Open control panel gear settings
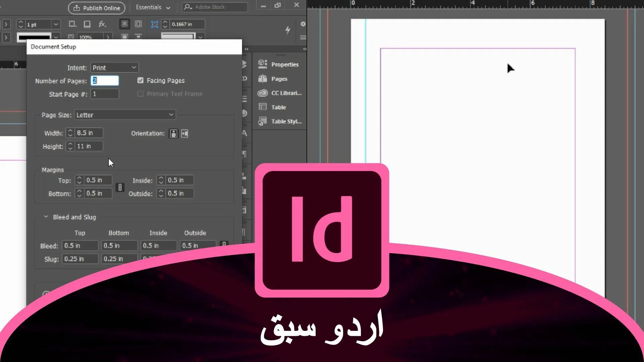644x362 pixels. [303, 24]
